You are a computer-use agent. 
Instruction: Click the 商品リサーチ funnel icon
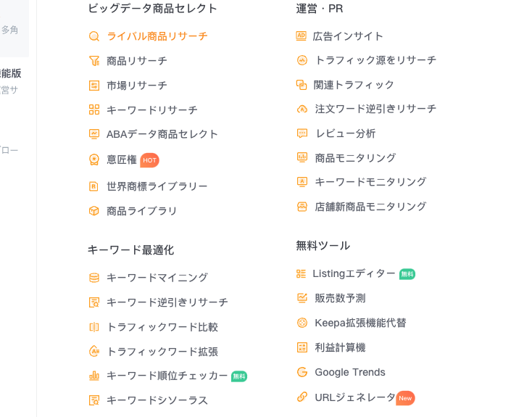[94, 61]
